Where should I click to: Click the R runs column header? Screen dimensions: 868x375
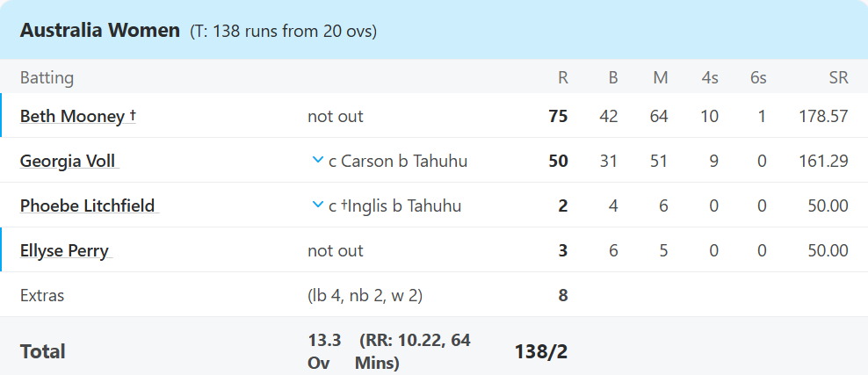[x=562, y=77]
